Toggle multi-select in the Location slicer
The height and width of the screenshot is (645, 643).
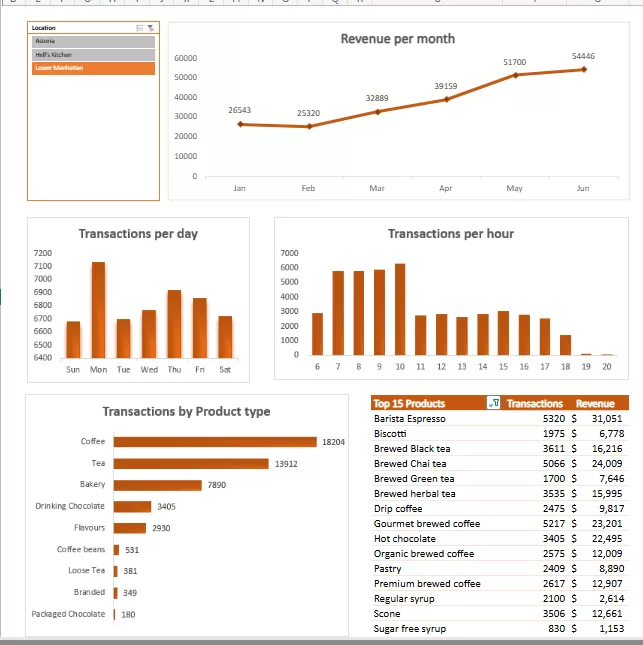(139, 28)
